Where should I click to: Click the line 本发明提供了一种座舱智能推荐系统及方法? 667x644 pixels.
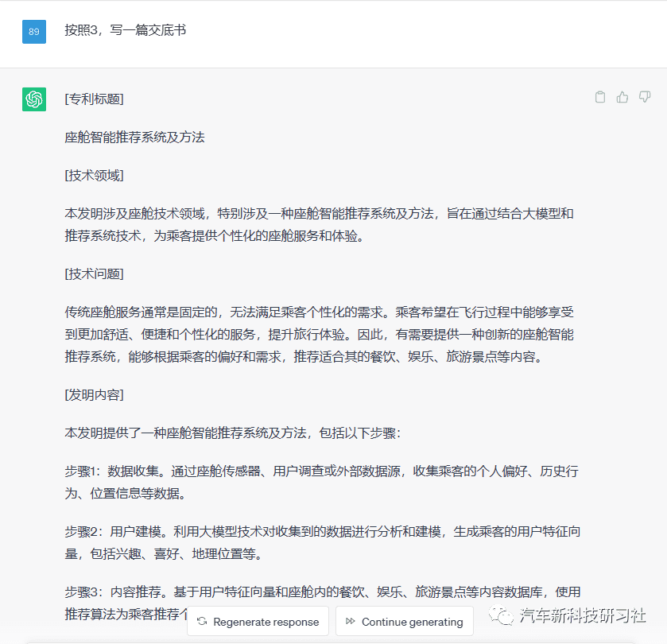click(232, 433)
